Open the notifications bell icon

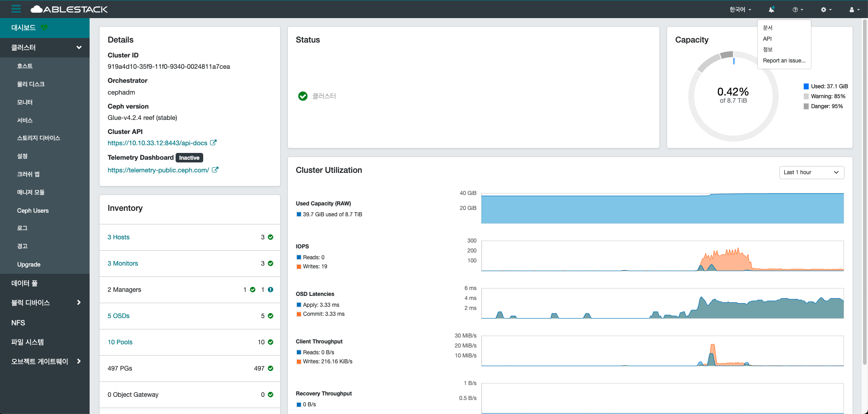coord(771,10)
